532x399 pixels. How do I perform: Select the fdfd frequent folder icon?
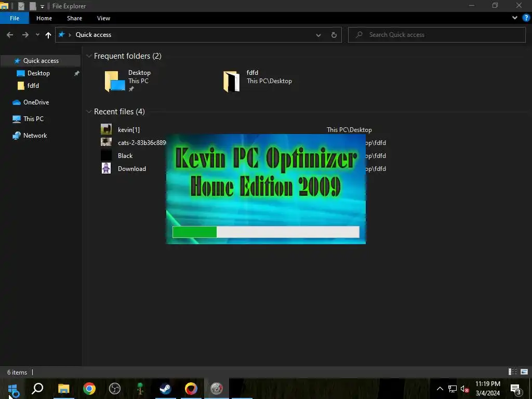tap(231, 81)
